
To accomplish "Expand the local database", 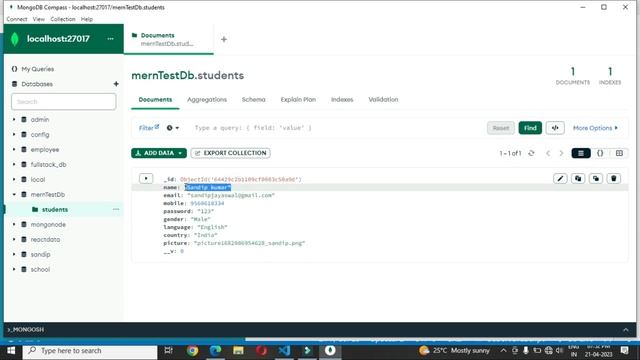I will tap(14, 179).
